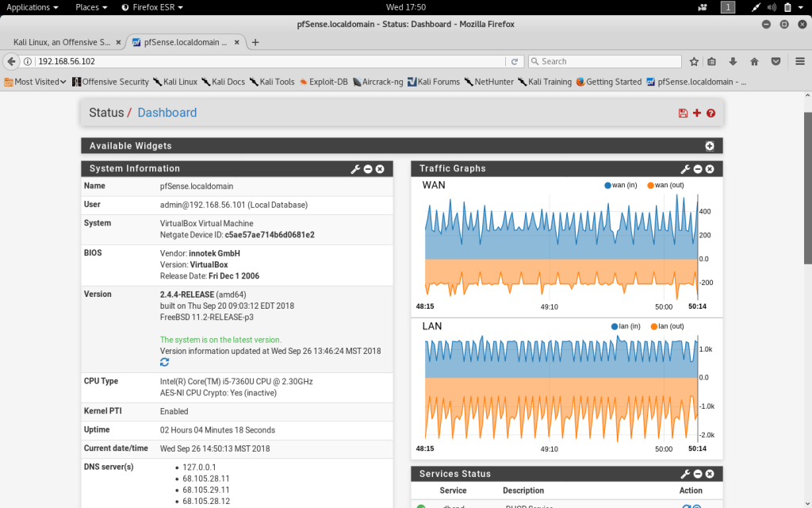Click the red plus add widget icon

pyautogui.click(x=697, y=113)
